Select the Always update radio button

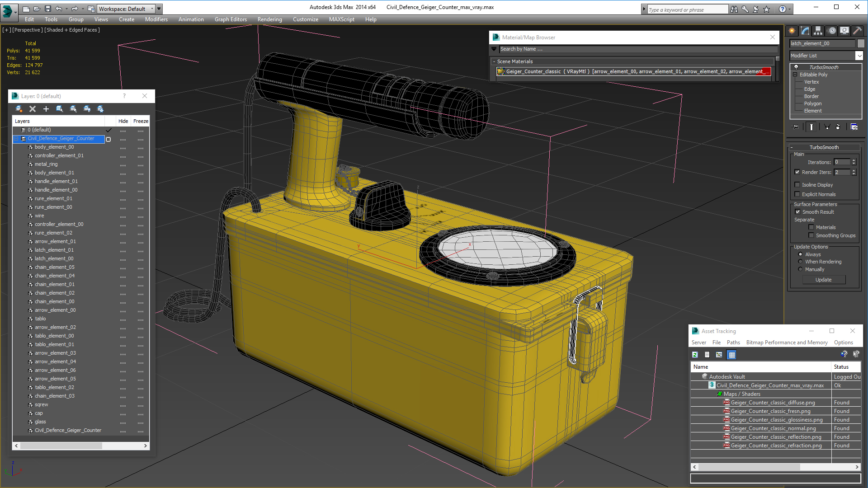click(x=801, y=254)
